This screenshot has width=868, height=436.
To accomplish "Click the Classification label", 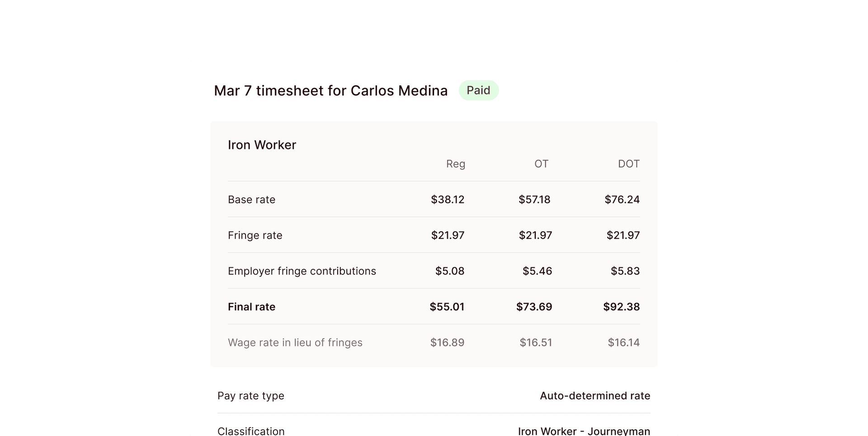I will tap(251, 431).
